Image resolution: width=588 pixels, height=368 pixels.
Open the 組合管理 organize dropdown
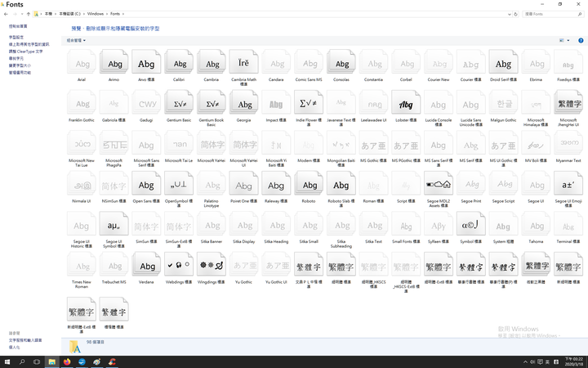coord(76,40)
